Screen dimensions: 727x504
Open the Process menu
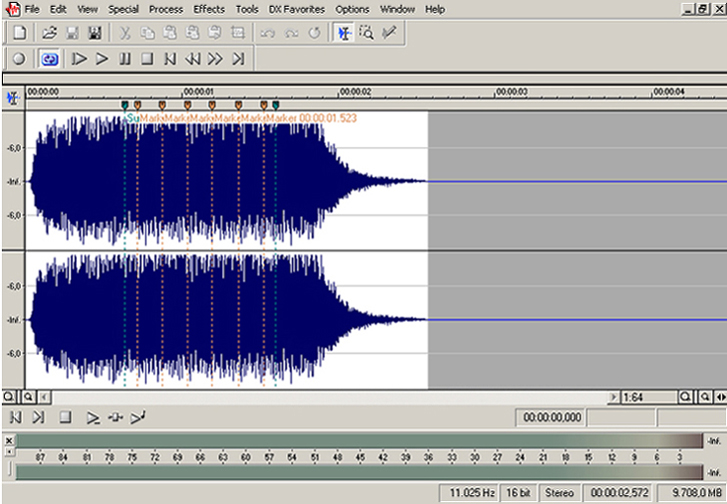click(165, 9)
